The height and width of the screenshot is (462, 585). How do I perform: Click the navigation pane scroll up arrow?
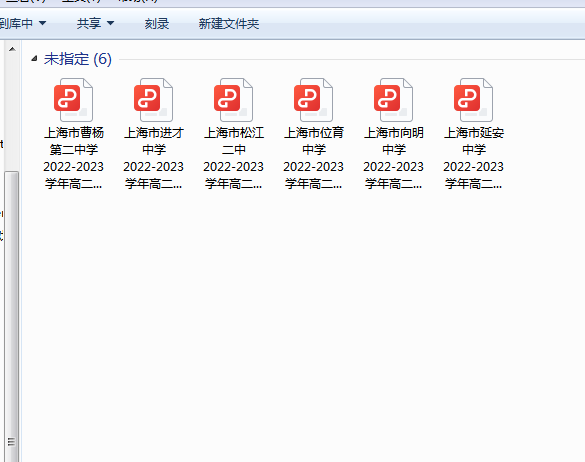click(12, 49)
